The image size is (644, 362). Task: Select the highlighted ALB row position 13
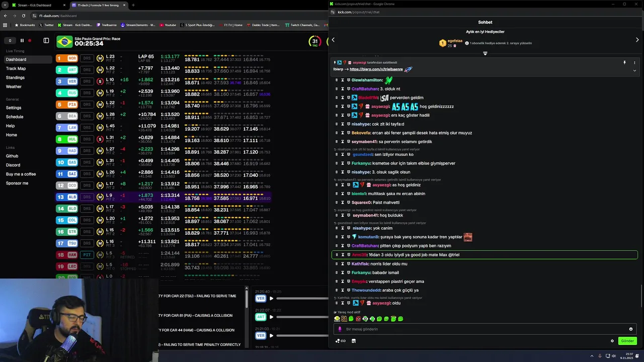[164, 197]
